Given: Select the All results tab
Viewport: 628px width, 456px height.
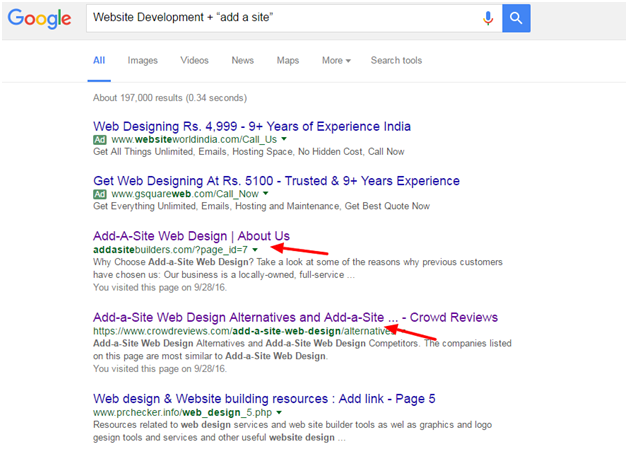Looking at the screenshot, I should pyautogui.click(x=99, y=60).
